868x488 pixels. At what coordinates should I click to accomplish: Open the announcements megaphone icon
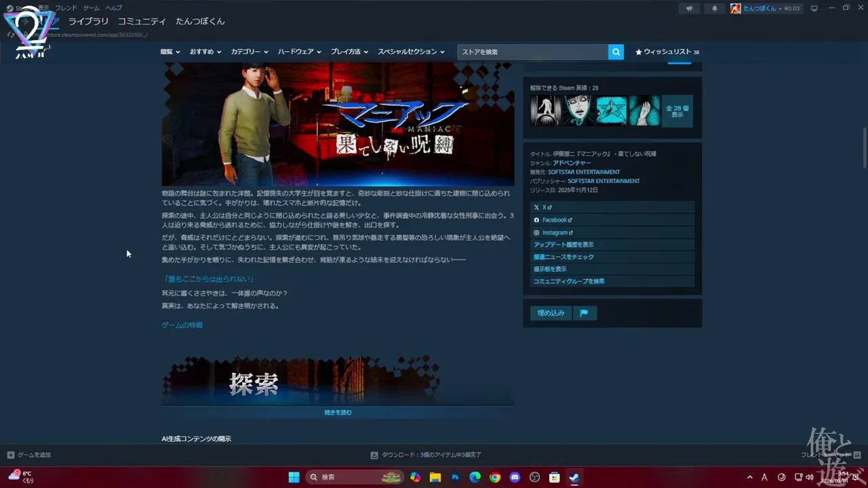pos(689,8)
